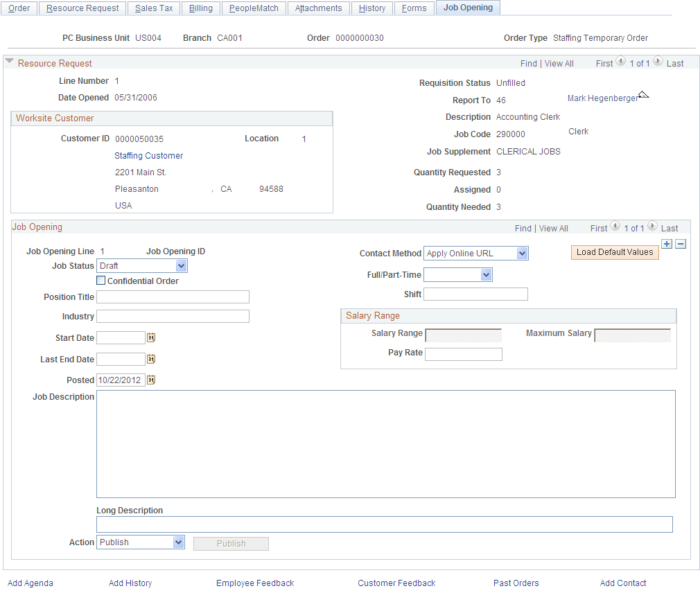Add a new Job Opening row with plus icon
Viewport: 700px width, 593px height.
[667, 244]
